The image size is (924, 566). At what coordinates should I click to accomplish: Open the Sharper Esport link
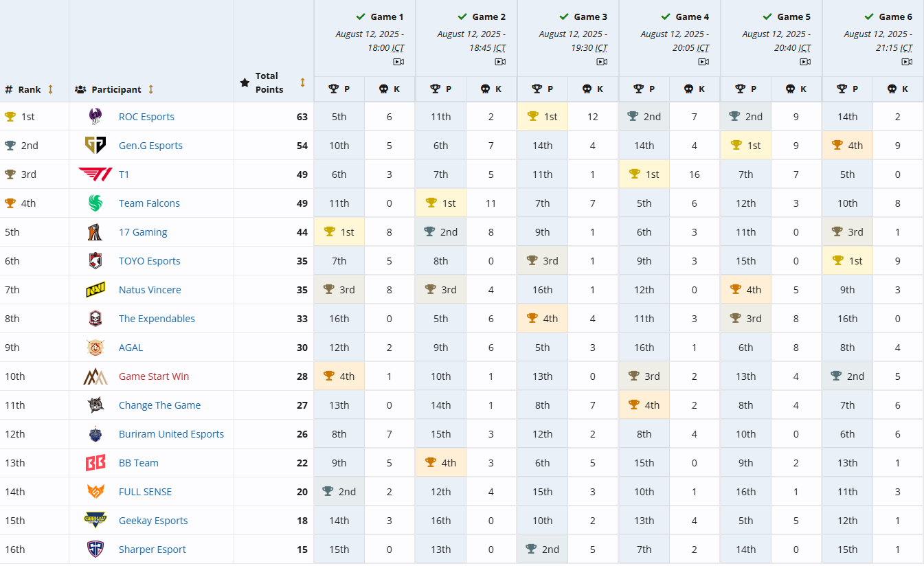(153, 550)
